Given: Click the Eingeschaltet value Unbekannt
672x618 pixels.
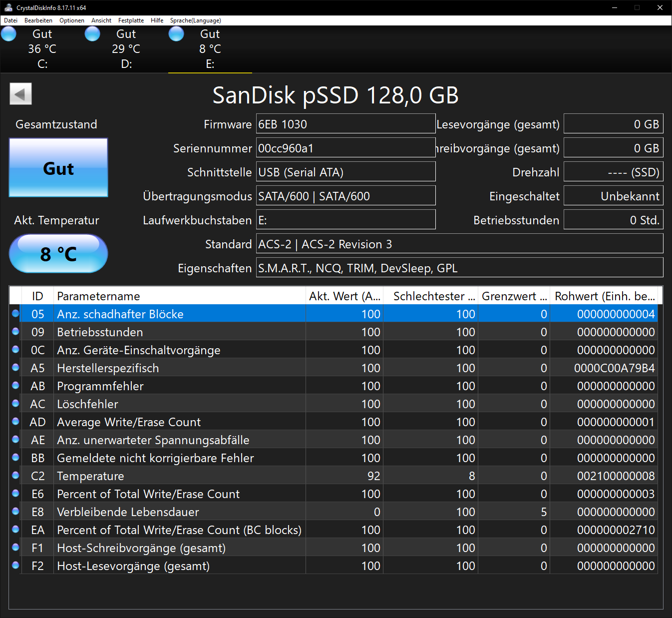Looking at the screenshot, I should pyautogui.click(x=613, y=196).
